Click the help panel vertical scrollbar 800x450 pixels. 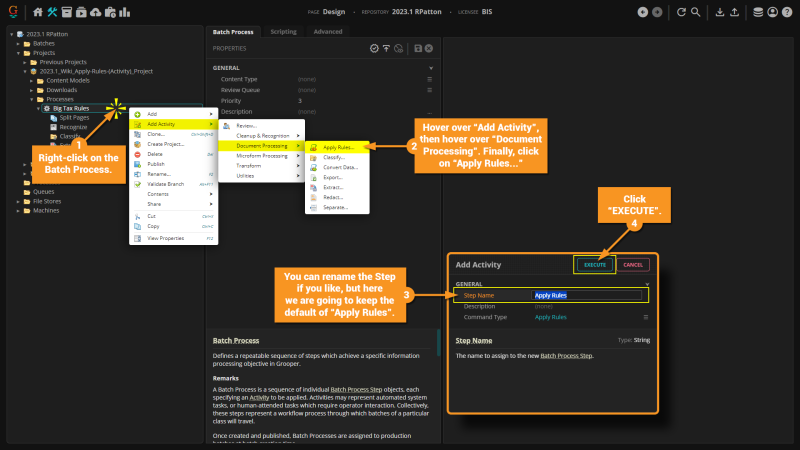tap(438, 342)
